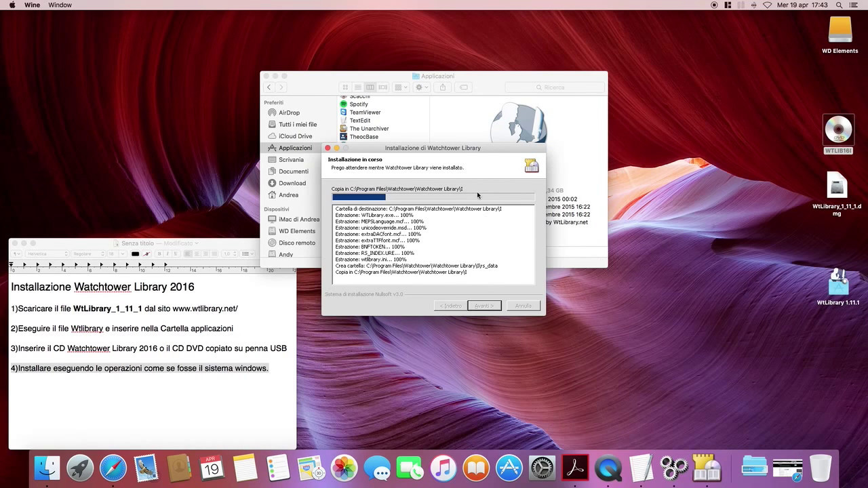Open the list bullets dropdown in TextEdit
The width and height of the screenshot is (868, 488).
(248, 254)
